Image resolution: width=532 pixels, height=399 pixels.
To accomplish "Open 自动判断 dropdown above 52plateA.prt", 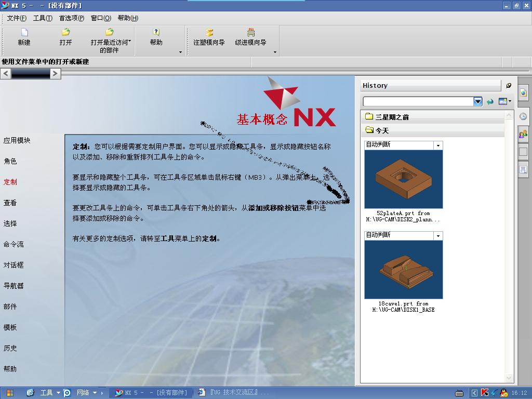I will (x=438, y=145).
